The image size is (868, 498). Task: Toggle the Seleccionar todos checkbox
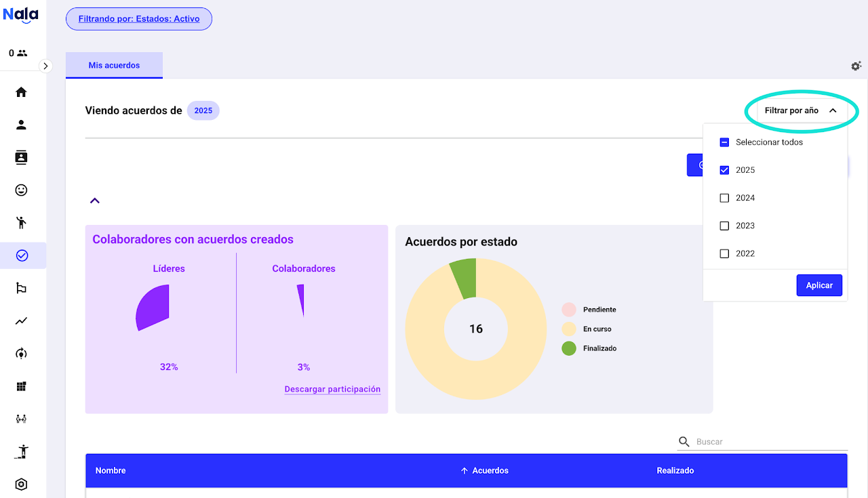pyautogui.click(x=724, y=142)
